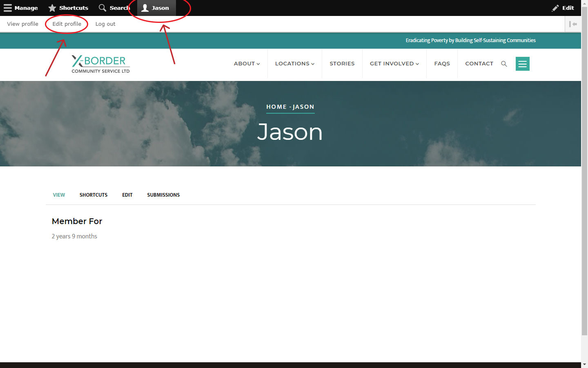Viewport: 588px width, 368px height.
Task: Expand the Locations dropdown menu
Action: click(x=294, y=64)
